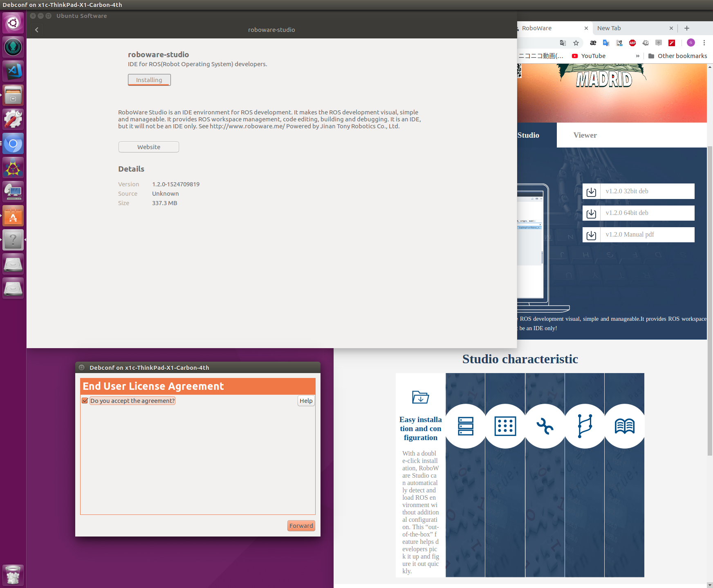
Task: Download the v1.2.0 Manual pdf
Action: [x=639, y=235]
